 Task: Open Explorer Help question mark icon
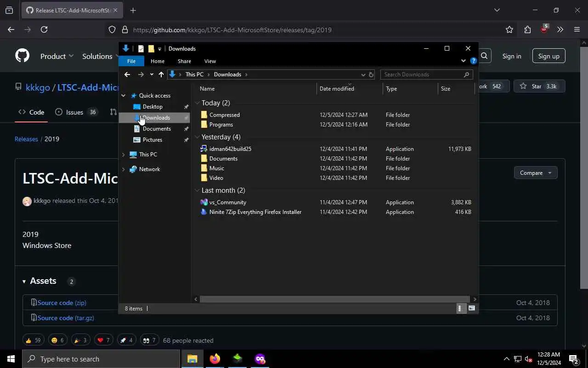click(474, 61)
